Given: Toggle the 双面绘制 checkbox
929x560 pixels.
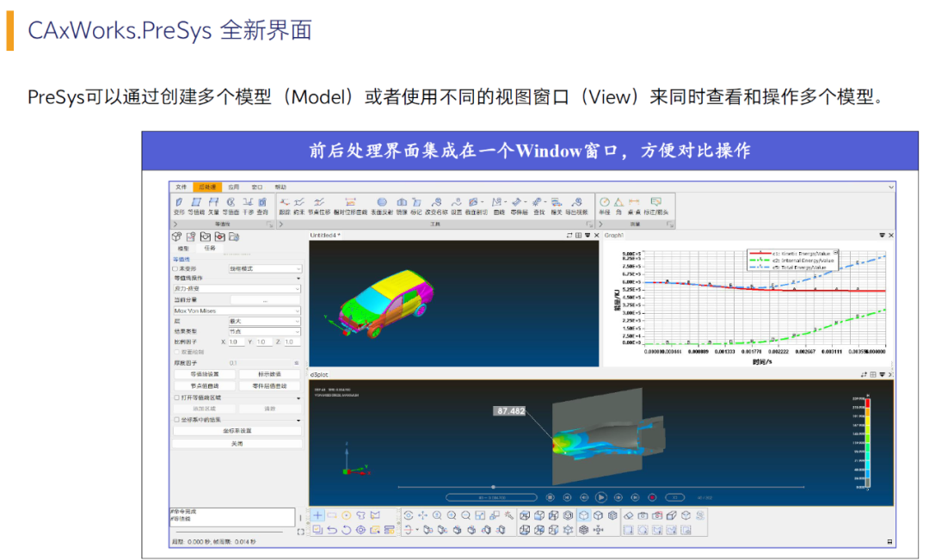Looking at the screenshot, I should click(x=176, y=352).
